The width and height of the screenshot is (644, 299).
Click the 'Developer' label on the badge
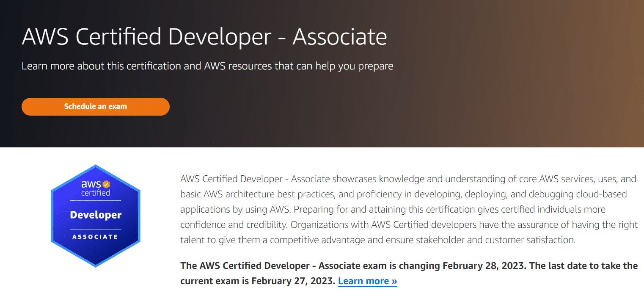pyautogui.click(x=96, y=215)
